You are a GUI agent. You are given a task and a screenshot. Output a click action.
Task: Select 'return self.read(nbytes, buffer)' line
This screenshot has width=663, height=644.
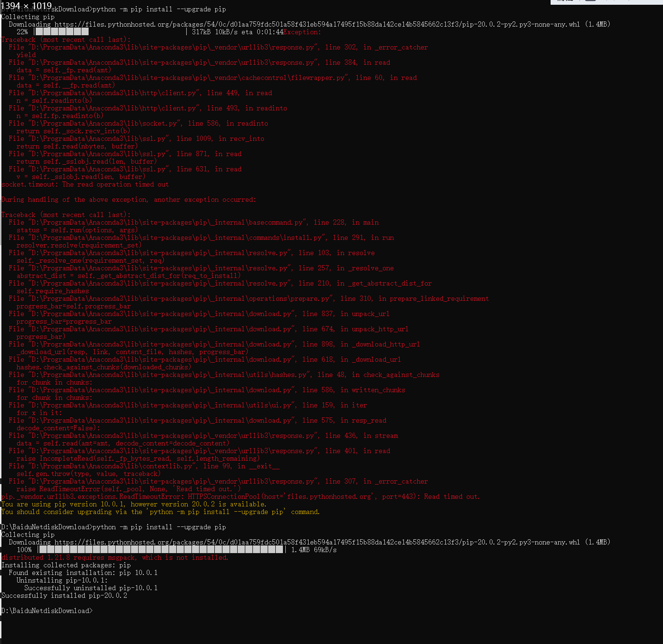(x=77, y=146)
